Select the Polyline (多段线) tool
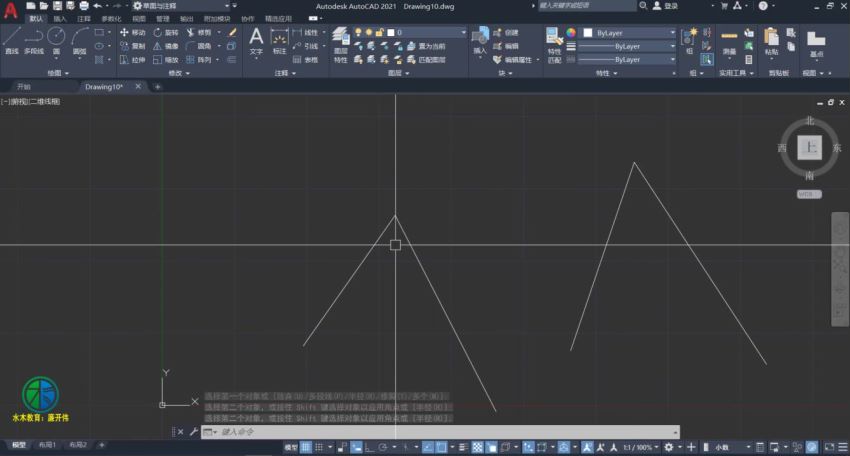This screenshot has height=456, width=850. point(34,41)
